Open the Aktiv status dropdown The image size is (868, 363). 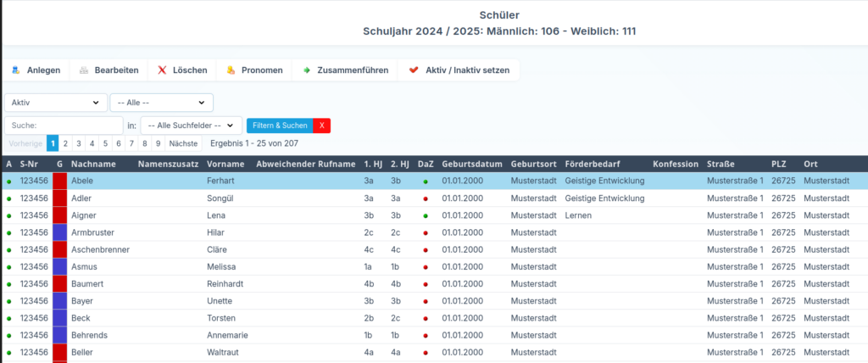click(56, 103)
